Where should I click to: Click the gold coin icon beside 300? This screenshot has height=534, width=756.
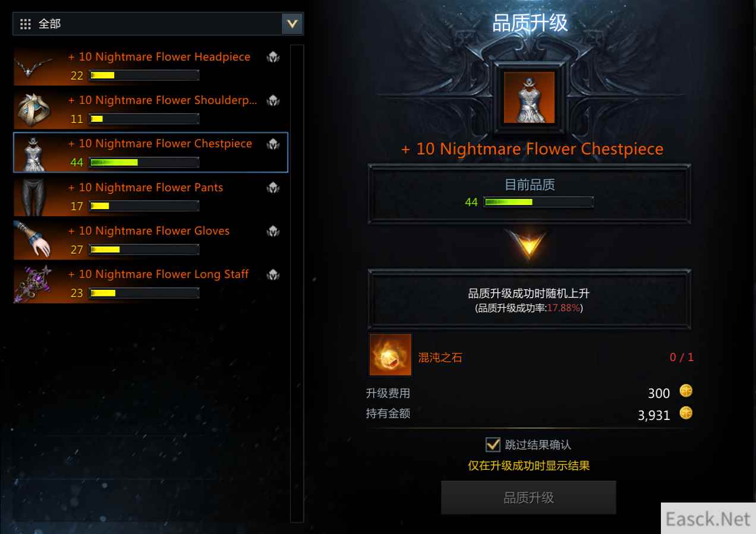click(x=686, y=391)
